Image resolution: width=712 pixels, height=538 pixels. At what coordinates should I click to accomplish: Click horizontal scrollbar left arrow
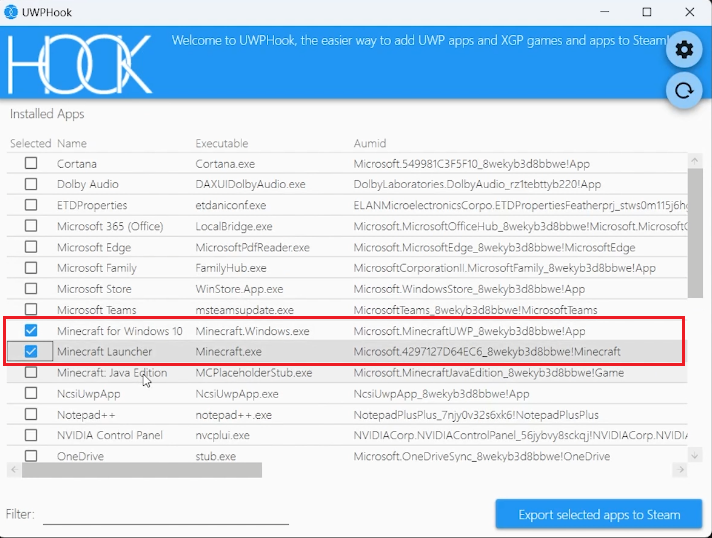[14, 469]
